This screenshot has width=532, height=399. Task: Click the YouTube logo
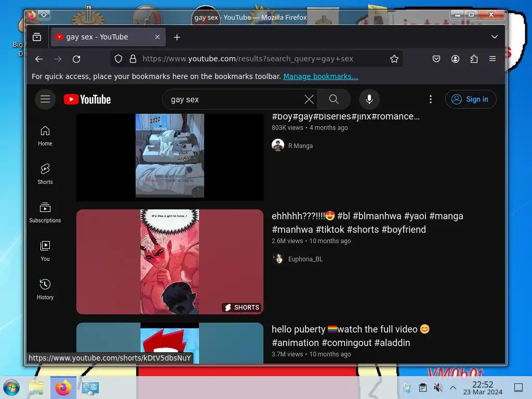click(87, 99)
